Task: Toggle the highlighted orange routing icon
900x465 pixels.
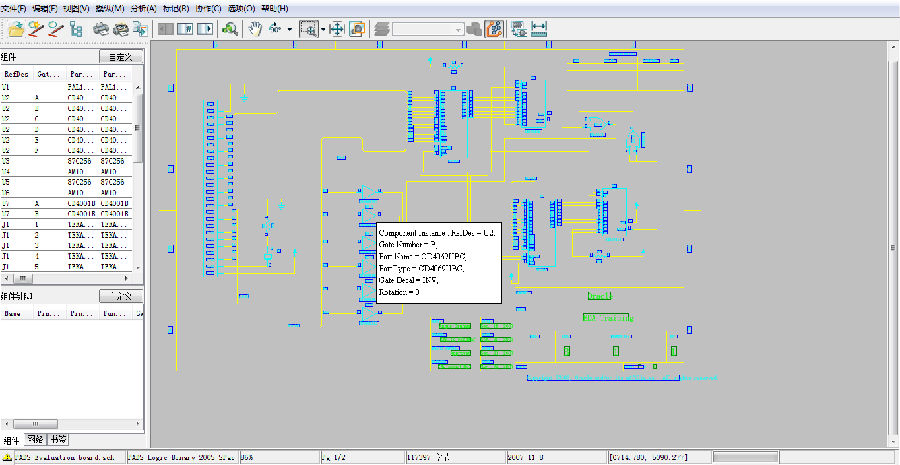Action: (493, 29)
